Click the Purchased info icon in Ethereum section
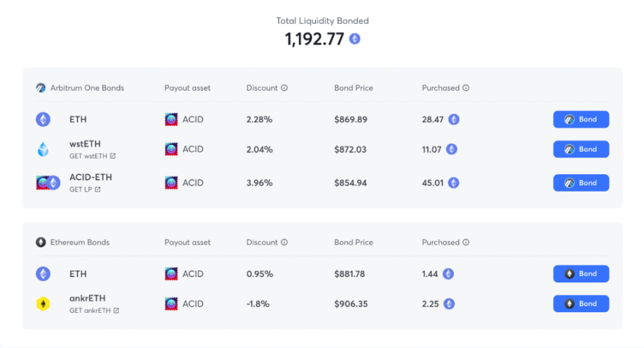The height and width of the screenshot is (348, 644). click(x=466, y=243)
